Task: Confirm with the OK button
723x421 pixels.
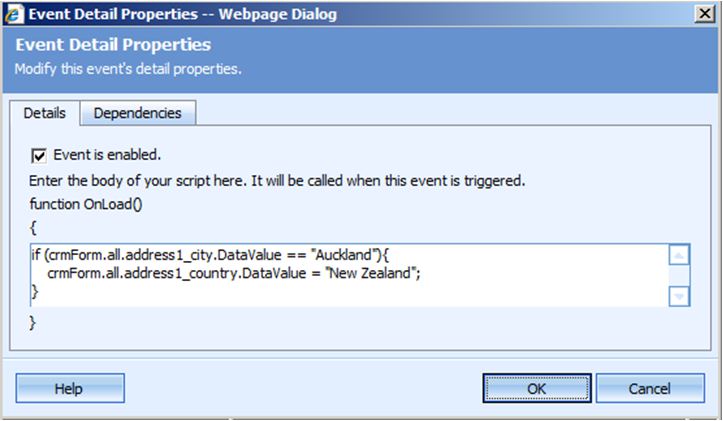Action: coord(536,388)
